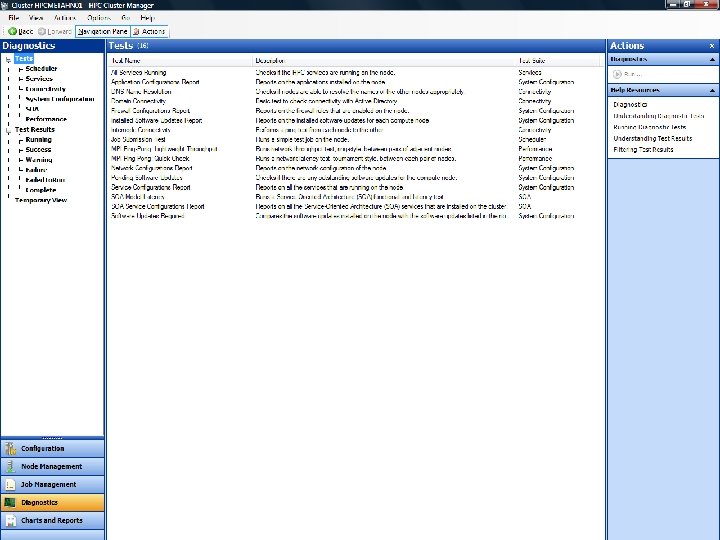This screenshot has width=720, height=540.
Task: Click the Node Management section icon
Action: click(x=10, y=466)
